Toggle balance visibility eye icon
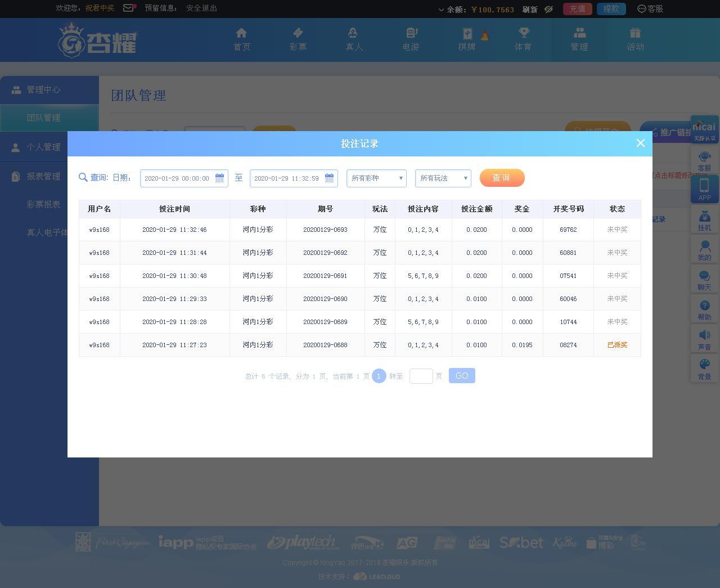Screen dimensions: 720x588 549,9
